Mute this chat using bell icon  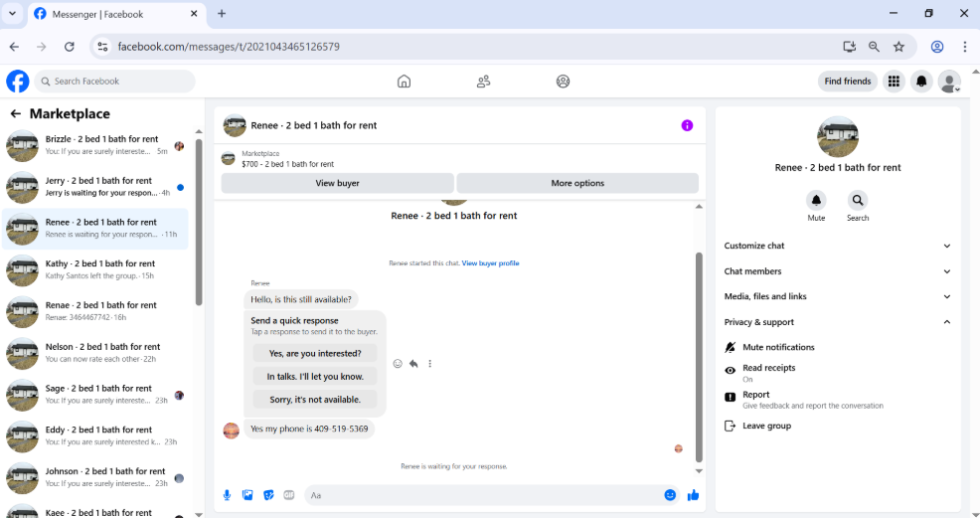click(816, 200)
